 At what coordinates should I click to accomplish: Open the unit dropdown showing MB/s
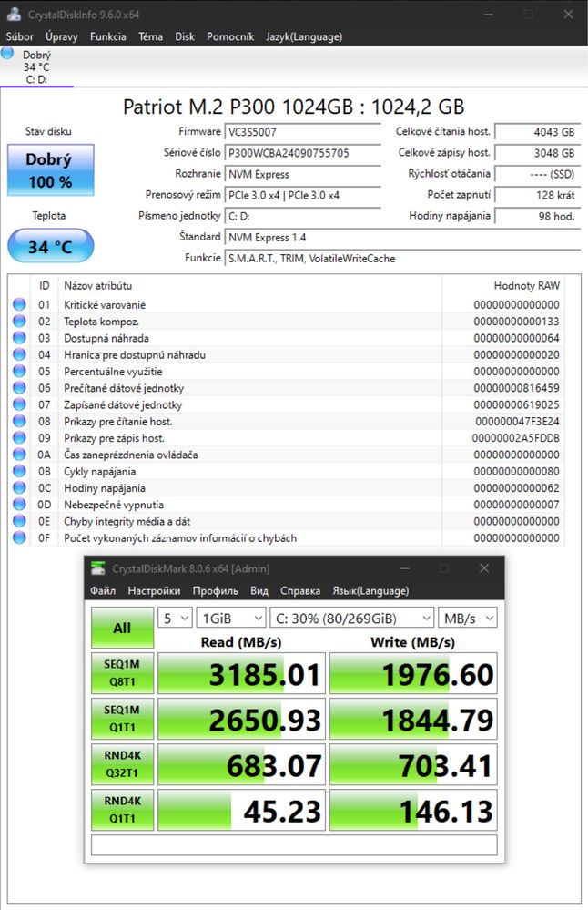tap(467, 619)
